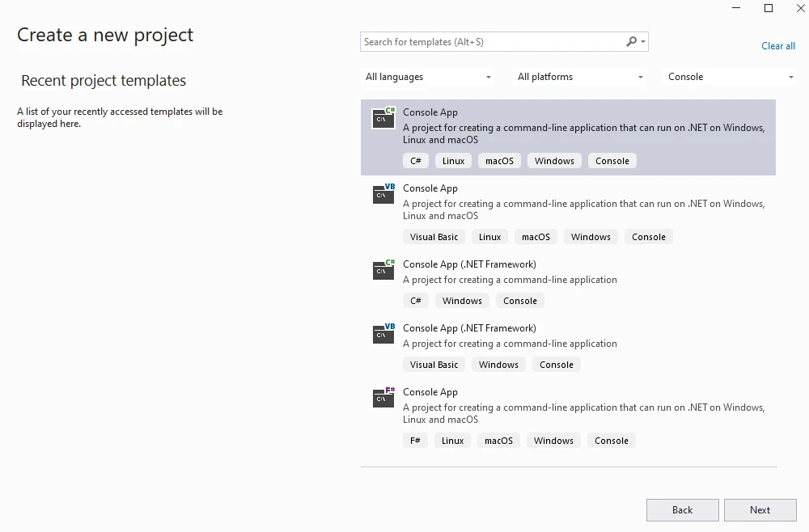Click the Visual Basic Console App icon
Viewport: 809px width, 532px height.
[383, 194]
